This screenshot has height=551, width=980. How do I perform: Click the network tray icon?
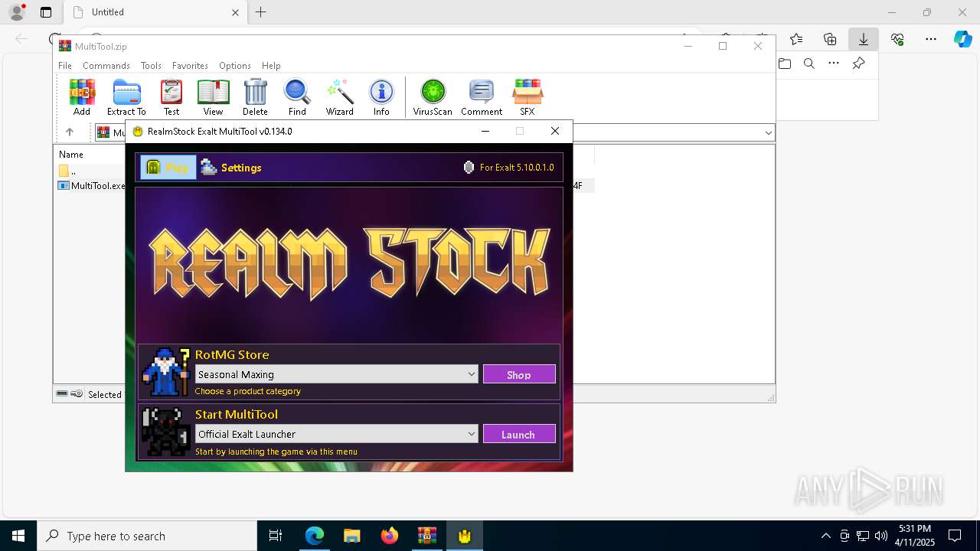click(x=863, y=536)
